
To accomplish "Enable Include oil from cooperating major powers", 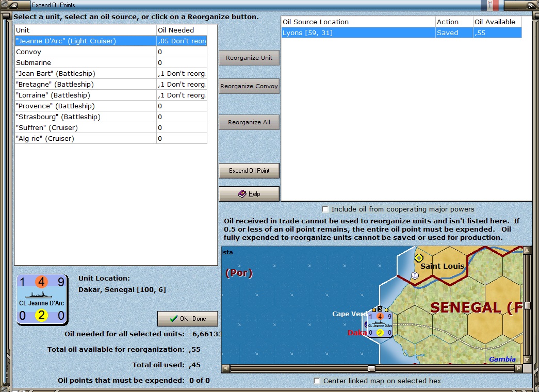I will pos(325,209).
